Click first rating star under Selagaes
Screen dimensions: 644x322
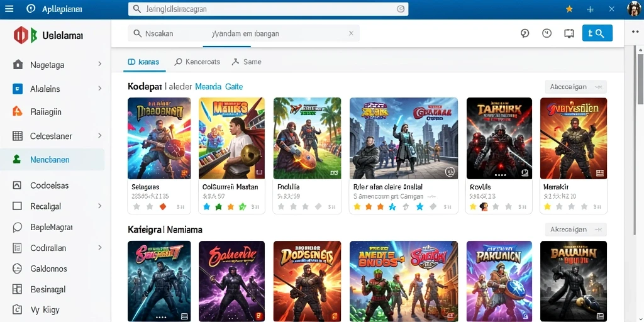click(136, 206)
